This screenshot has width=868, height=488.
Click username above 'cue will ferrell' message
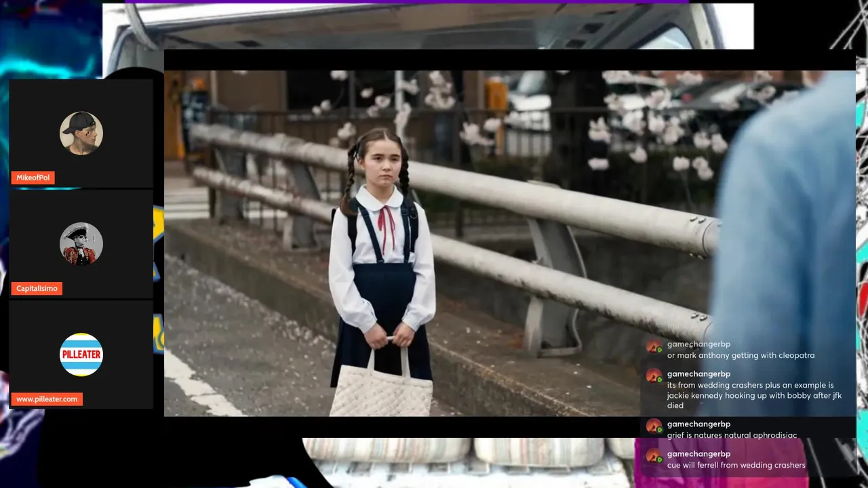pyautogui.click(x=698, y=454)
